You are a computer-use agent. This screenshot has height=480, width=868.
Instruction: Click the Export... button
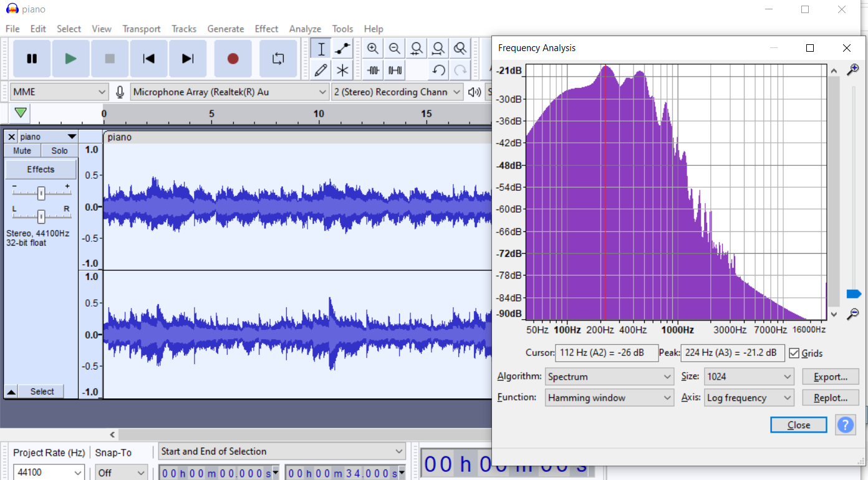[x=831, y=377]
